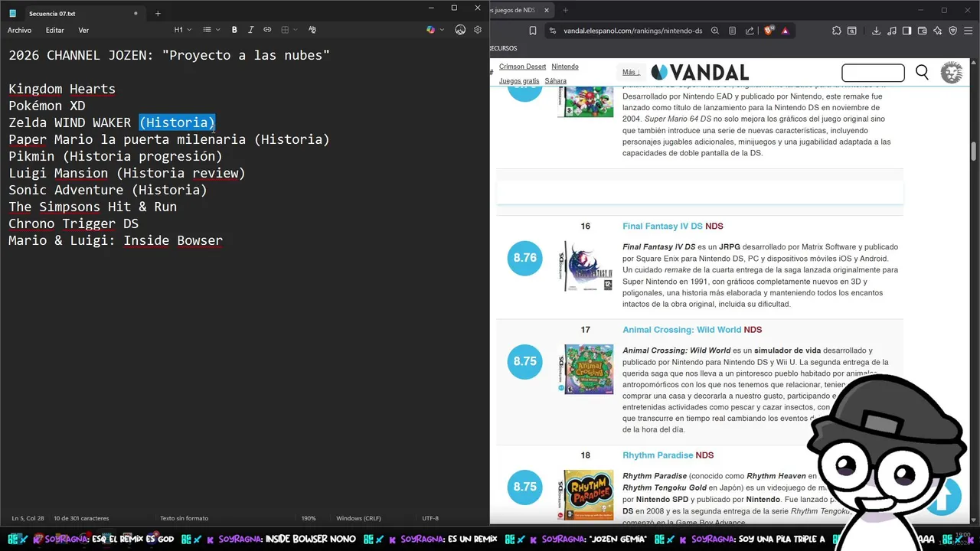
Task: Click the share page icon
Action: (749, 31)
